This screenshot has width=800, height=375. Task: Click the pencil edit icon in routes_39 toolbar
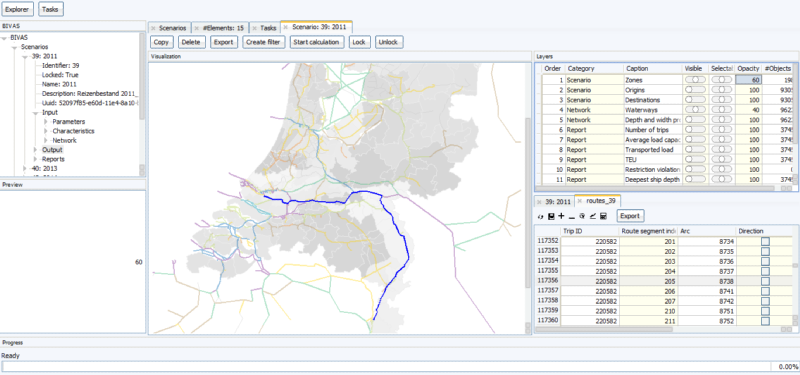[592, 216]
